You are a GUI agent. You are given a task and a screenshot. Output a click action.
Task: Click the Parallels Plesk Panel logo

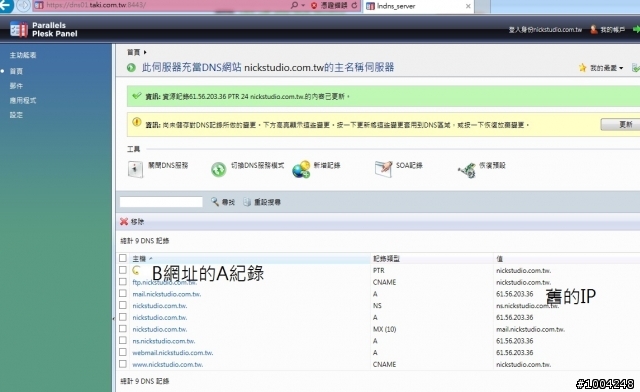(44, 29)
